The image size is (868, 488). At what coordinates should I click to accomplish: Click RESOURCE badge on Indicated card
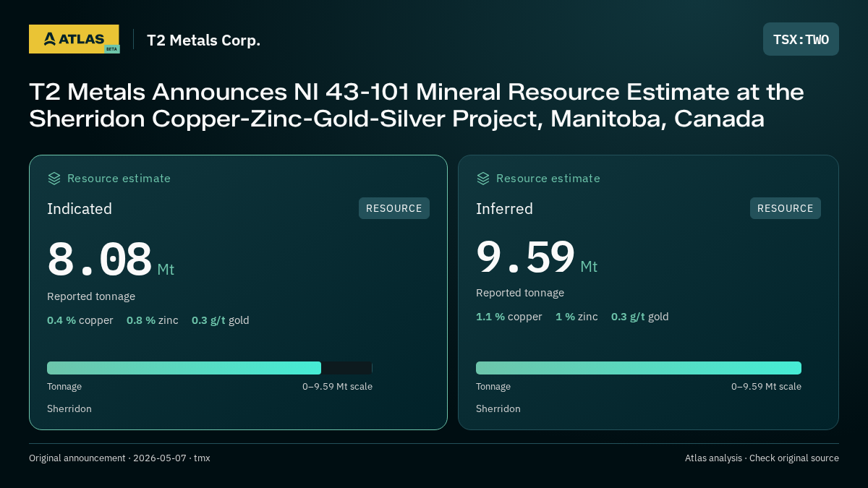coord(394,208)
